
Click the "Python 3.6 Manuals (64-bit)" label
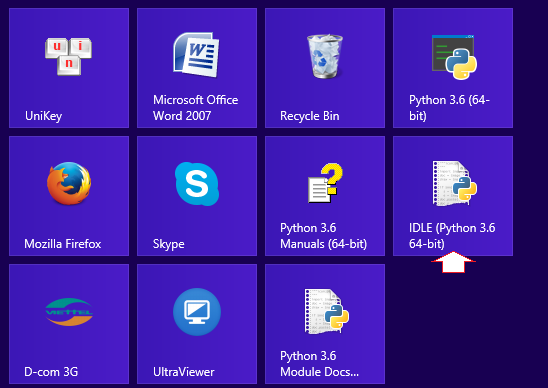(x=324, y=236)
